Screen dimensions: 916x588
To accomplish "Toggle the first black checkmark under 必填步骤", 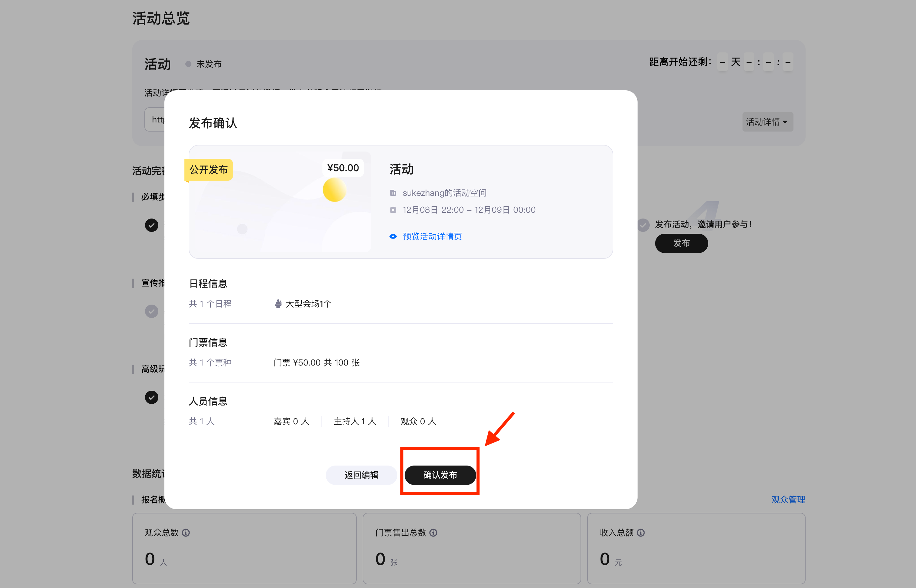I will (152, 225).
